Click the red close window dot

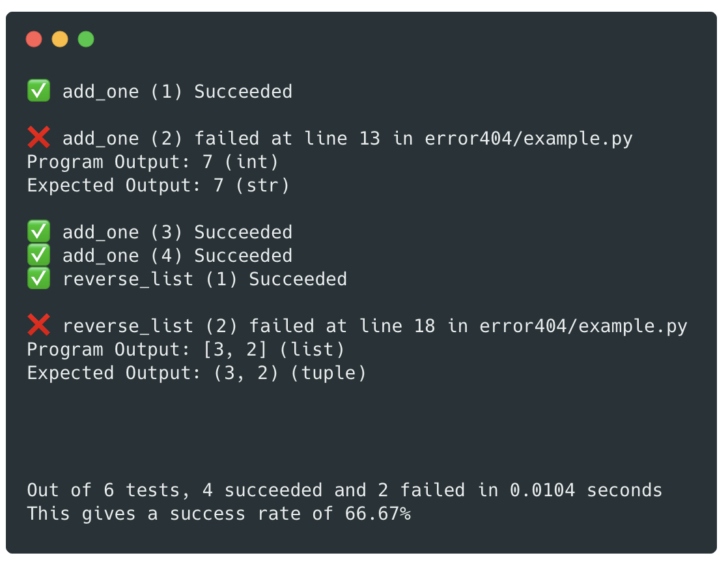[x=34, y=40]
